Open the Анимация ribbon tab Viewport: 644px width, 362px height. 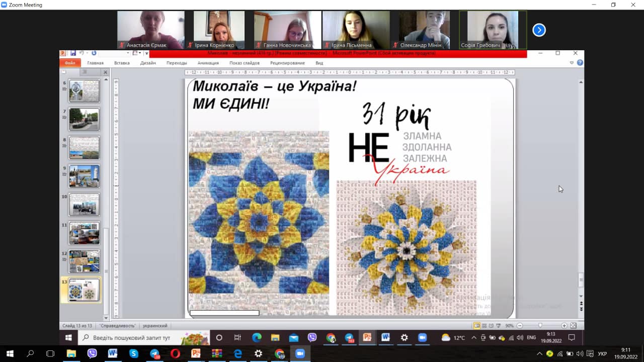pos(208,63)
